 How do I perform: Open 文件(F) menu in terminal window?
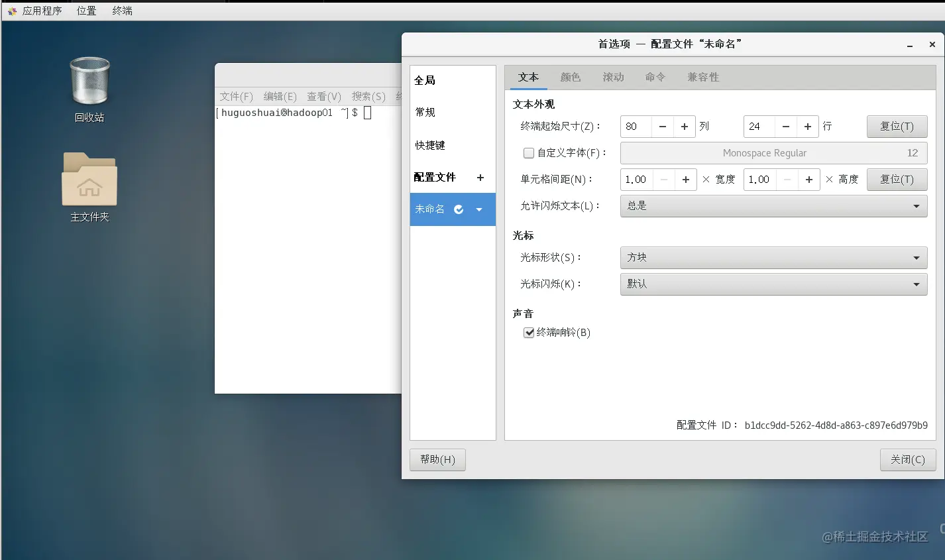(x=236, y=96)
